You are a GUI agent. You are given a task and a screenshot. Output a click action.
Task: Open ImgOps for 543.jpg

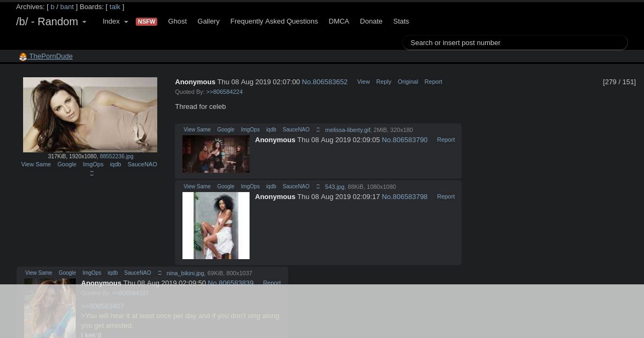250,187
